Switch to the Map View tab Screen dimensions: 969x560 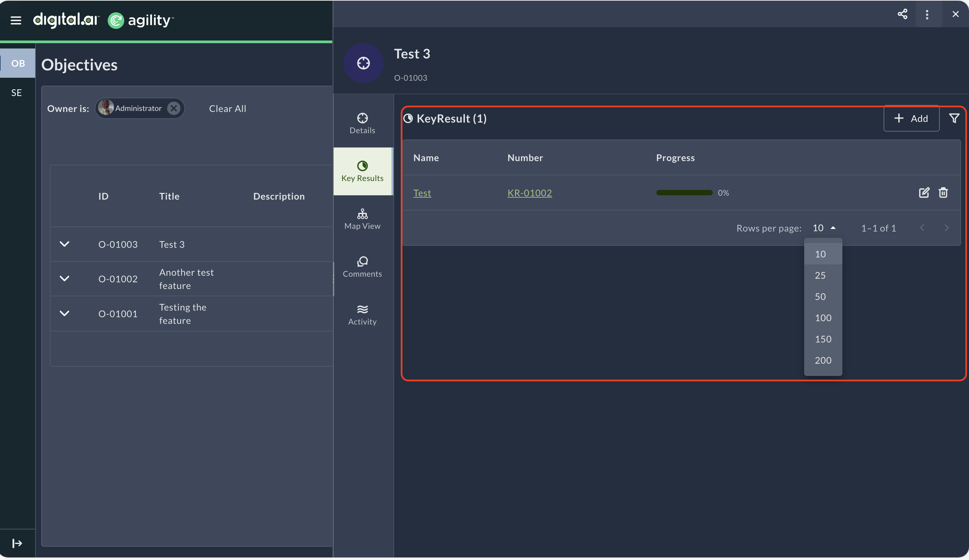click(363, 219)
